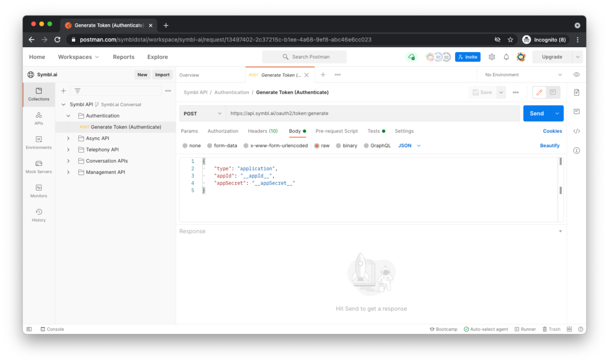The width and height of the screenshot is (609, 364).
Task: Click the filter icon in collections list
Action: pyautogui.click(x=77, y=91)
